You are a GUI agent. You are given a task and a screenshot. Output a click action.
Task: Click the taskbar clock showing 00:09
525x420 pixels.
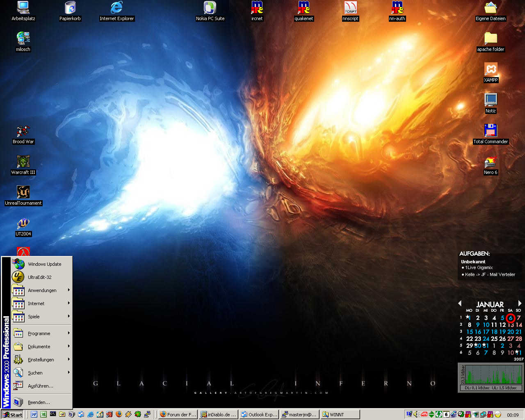click(513, 415)
